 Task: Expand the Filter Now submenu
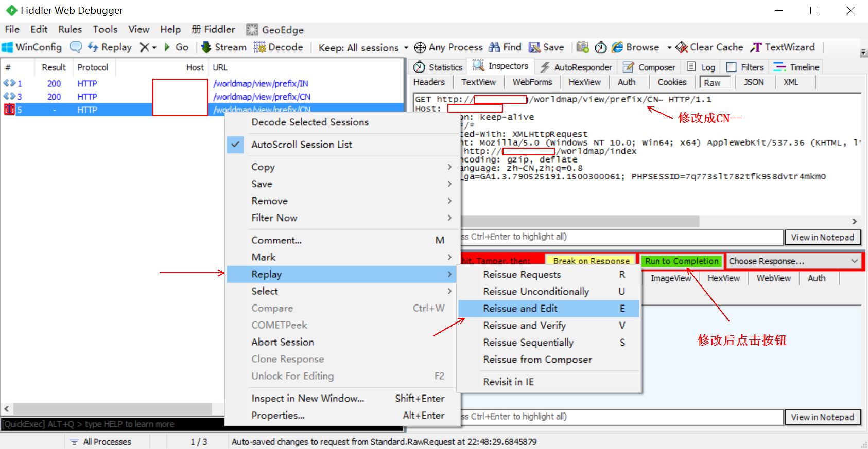[342, 218]
